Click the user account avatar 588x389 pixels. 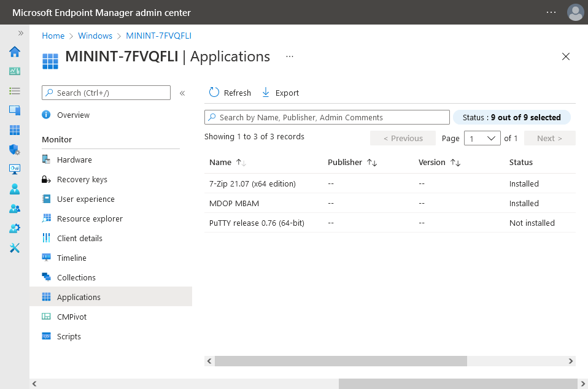coord(575,12)
